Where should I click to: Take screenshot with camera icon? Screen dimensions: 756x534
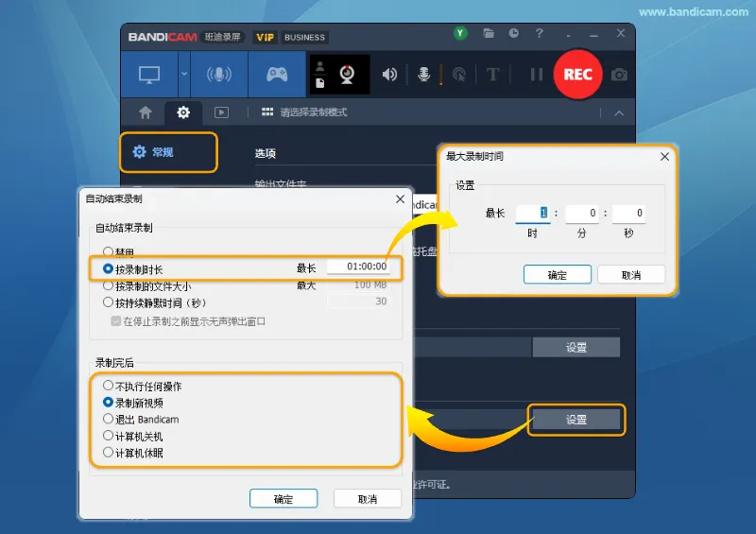point(620,75)
